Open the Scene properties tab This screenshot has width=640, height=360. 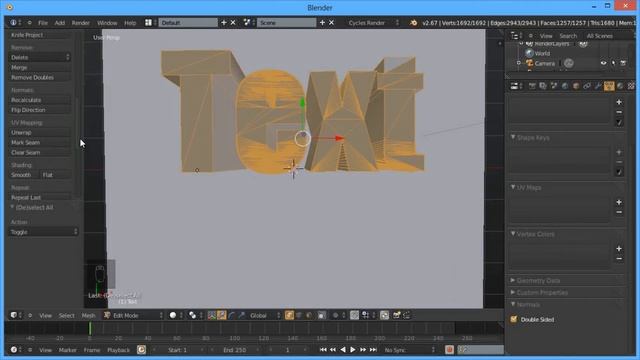coord(554,86)
